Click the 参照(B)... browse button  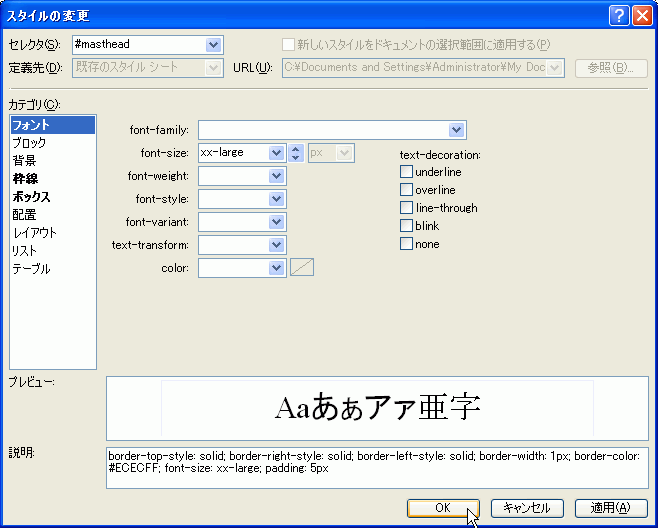tap(611, 68)
